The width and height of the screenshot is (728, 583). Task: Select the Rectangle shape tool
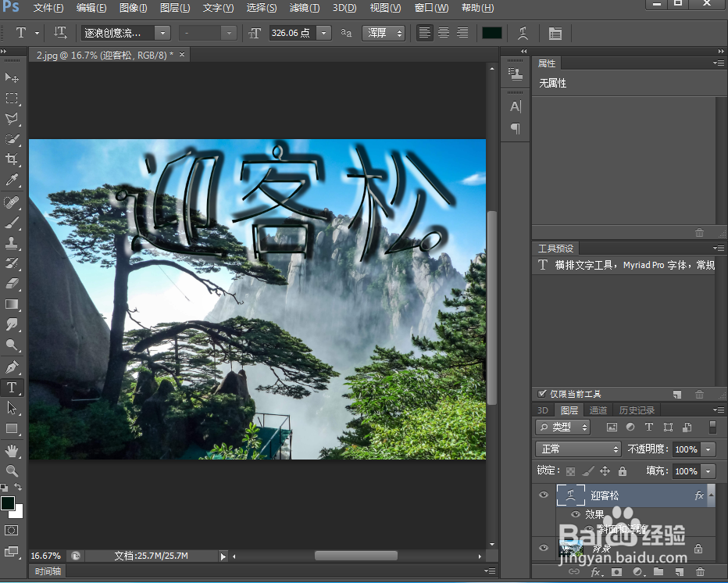tap(12, 428)
